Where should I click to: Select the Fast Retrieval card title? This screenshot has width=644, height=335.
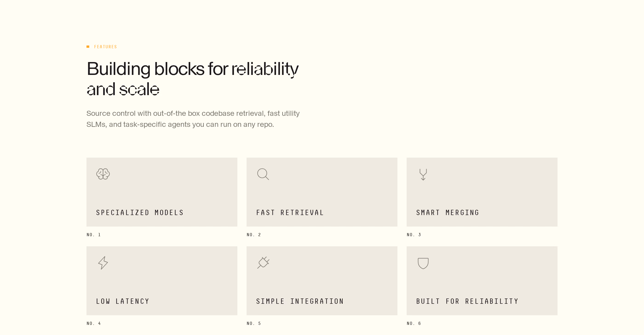pos(290,213)
